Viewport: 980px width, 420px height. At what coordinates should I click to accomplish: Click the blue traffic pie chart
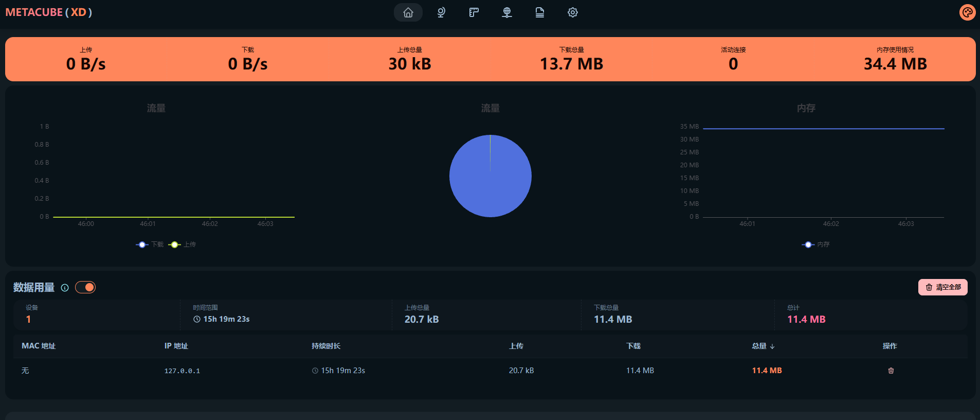coord(490,176)
